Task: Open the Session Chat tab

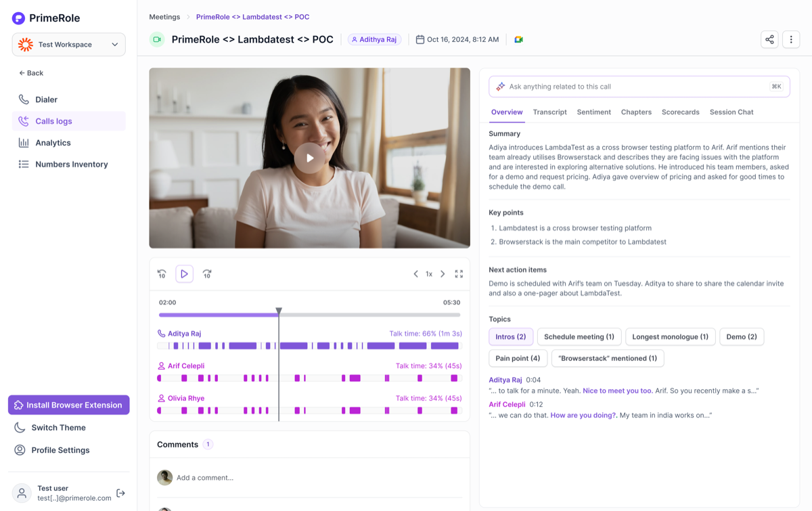Action: coord(731,112)
